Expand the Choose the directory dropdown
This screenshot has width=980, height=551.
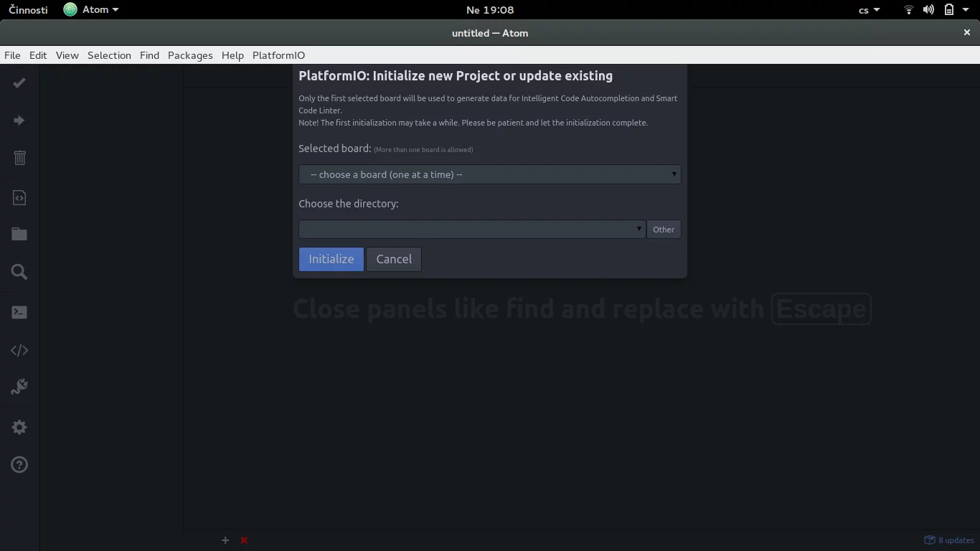(x=472, y=230)
